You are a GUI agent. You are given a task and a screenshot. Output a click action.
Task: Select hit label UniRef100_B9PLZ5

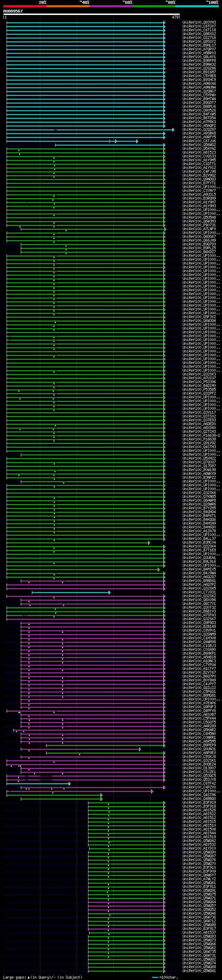tap(199, 248)
